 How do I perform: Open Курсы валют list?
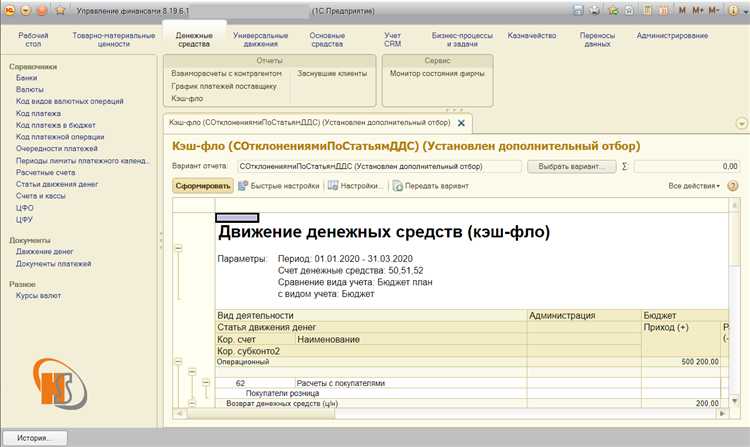click(x=38, y=296)
